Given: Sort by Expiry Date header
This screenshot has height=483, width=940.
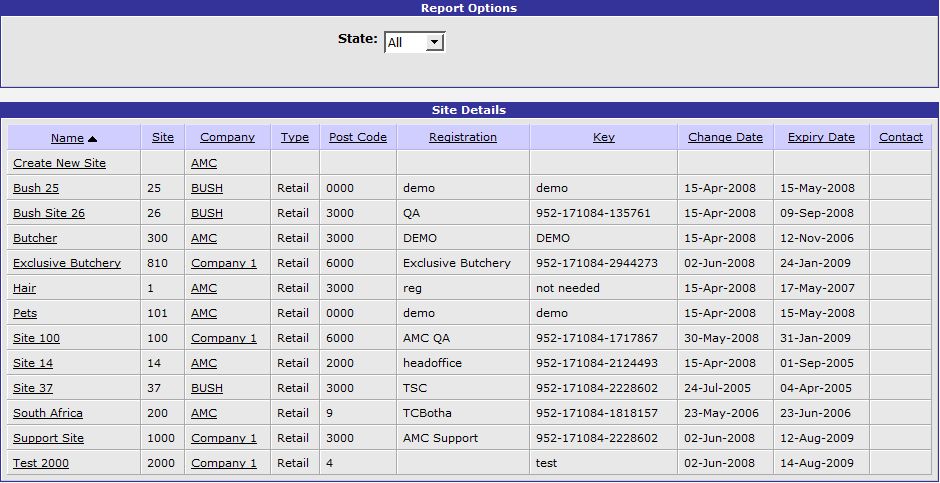Looking at the screenshot, I should click(x=821, y=137).
